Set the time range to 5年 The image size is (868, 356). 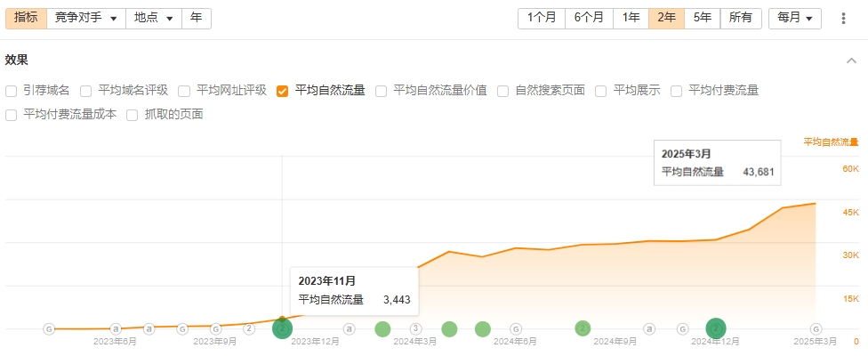(x=703, y=19)
